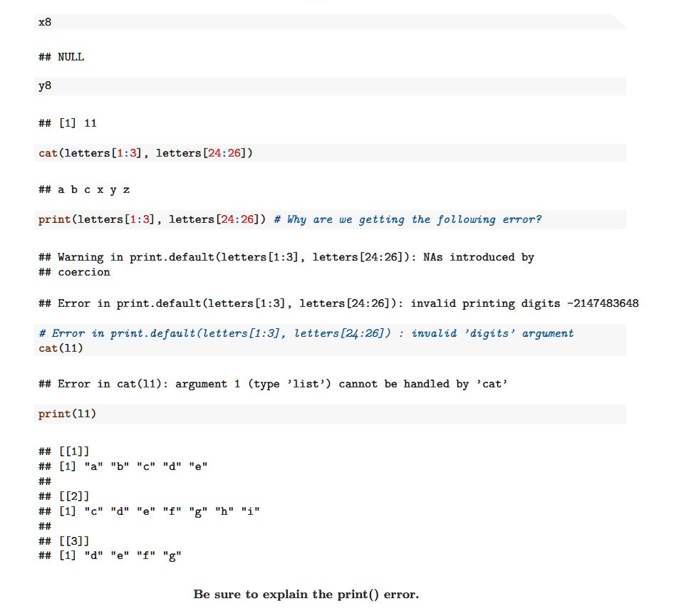Click the 'invalid printing digits' error line

338,303
